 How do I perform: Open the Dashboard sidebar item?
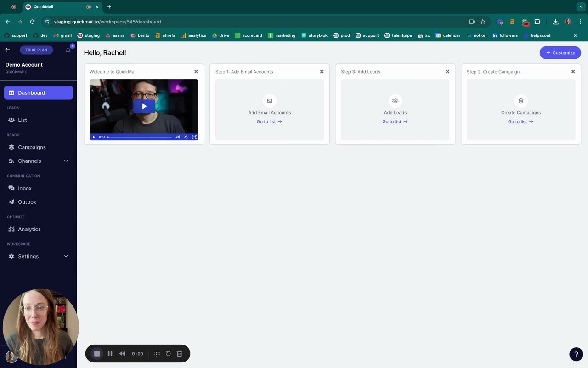pos(38,92)
